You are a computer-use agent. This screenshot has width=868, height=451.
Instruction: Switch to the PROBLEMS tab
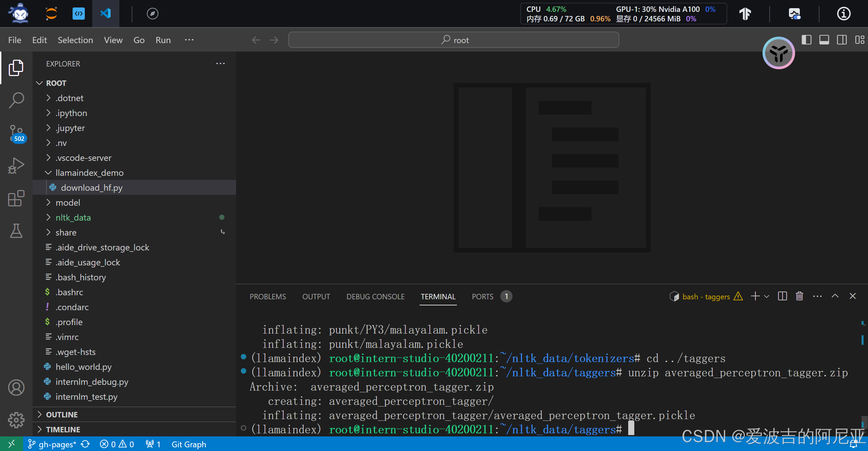click(x=268, y=296)
